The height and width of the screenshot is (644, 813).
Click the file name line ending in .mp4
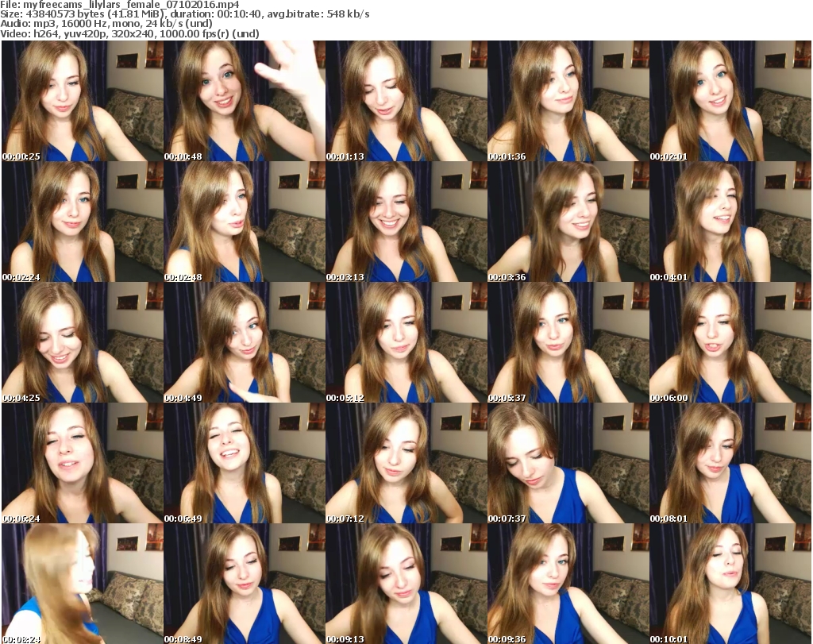(120, 5)
